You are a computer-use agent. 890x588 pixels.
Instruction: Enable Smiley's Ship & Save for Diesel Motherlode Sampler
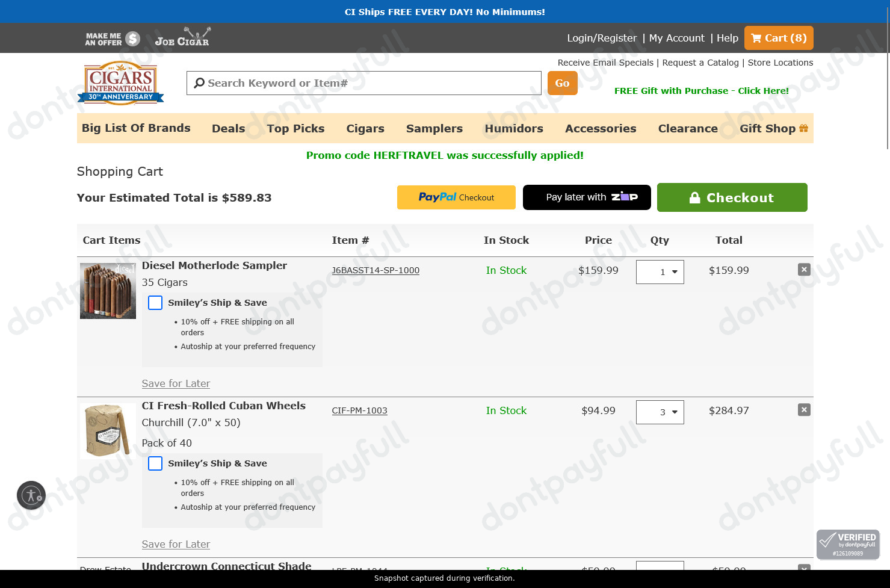pyautogui.click(x=155, y=303)
